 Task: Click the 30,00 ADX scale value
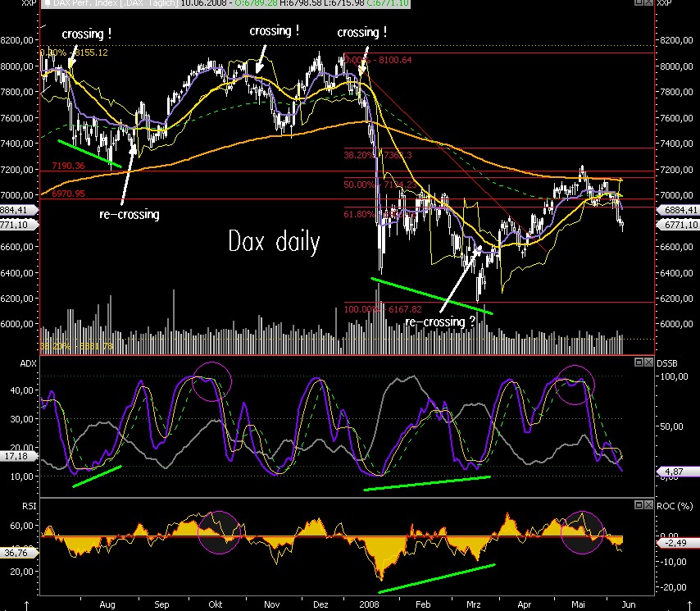22,419
